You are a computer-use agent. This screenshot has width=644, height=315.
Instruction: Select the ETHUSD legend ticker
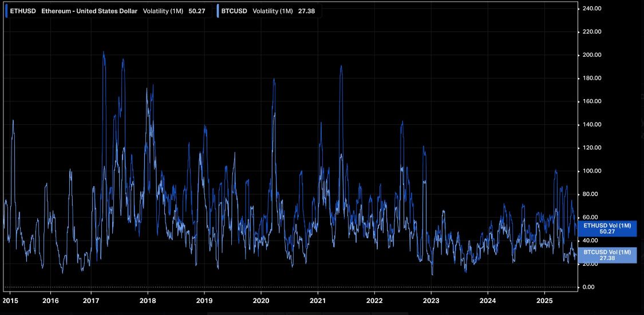coord(23,11)
